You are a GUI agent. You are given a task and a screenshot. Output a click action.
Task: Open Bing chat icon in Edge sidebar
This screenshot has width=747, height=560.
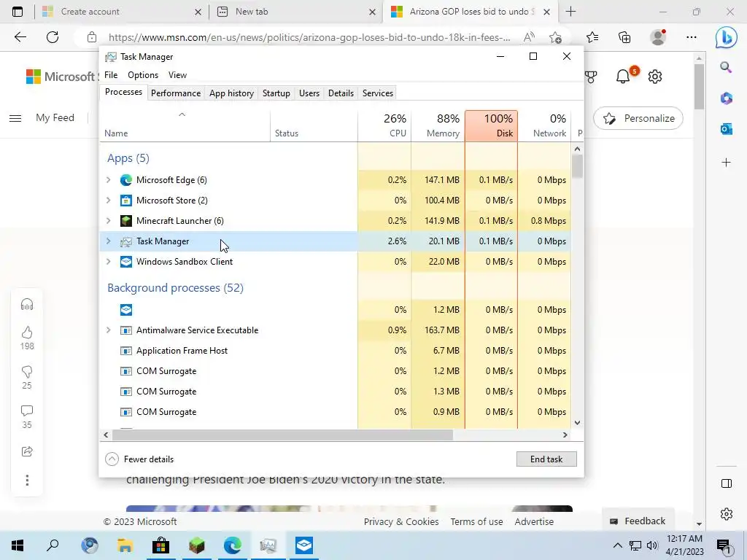[x=726, y=37]
